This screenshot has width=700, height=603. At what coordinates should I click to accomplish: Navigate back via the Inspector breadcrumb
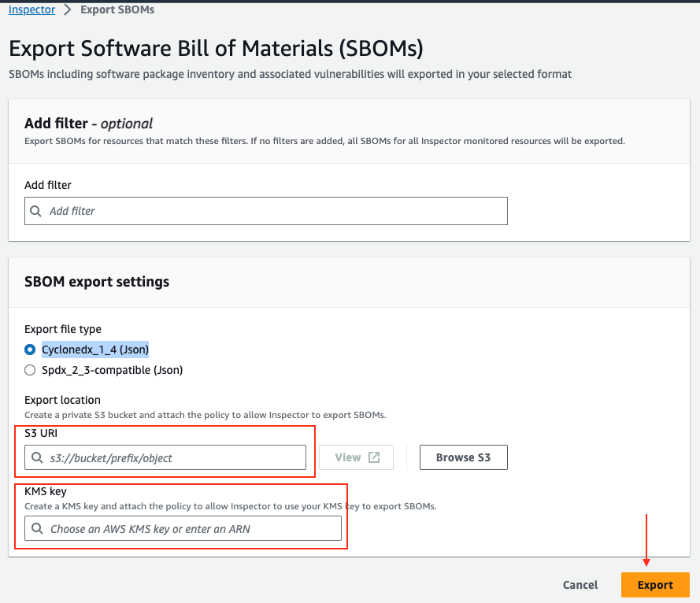click(31, 9)
